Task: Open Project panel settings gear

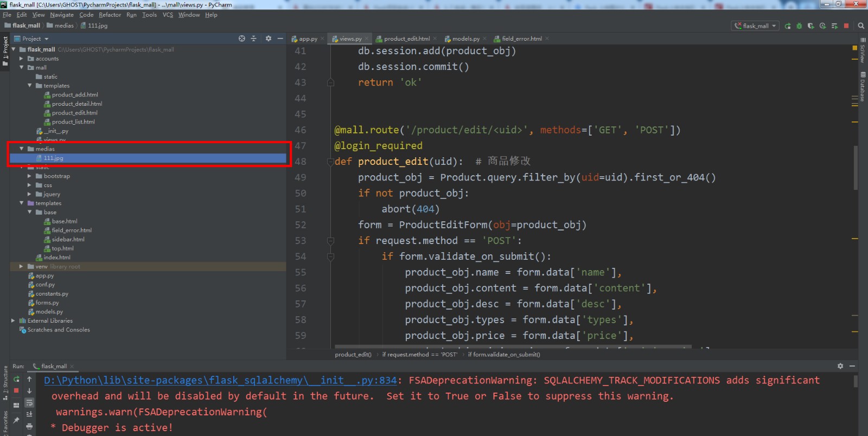Action: (268, 39)
